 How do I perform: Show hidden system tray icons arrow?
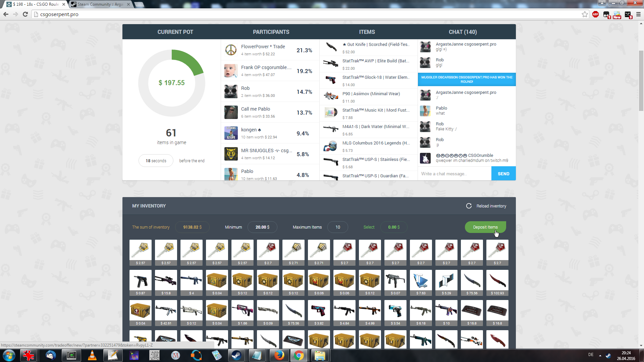pos(600,355)
